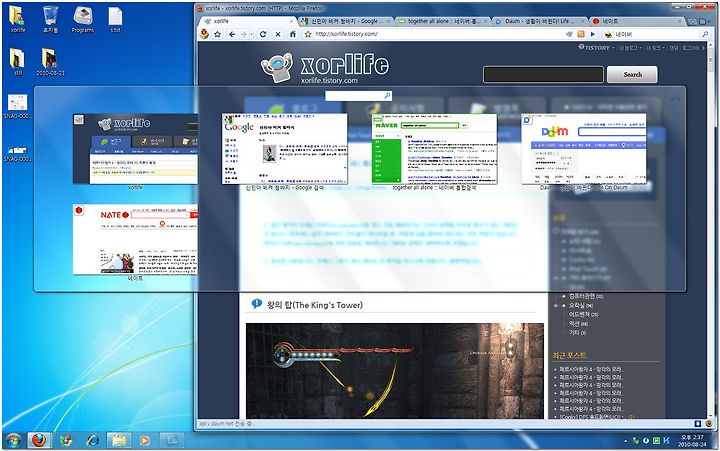Open Internet Explorer from taskbar
Image resolution: width=720 pixels, height=451 pixels.
pos(93,441)
